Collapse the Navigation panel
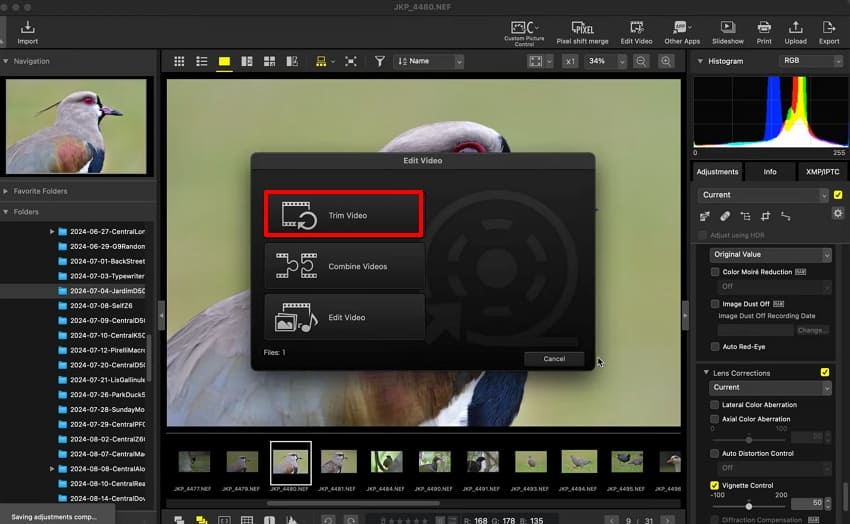Viewport: 850px width, 524px height. (x=5, y=61)
